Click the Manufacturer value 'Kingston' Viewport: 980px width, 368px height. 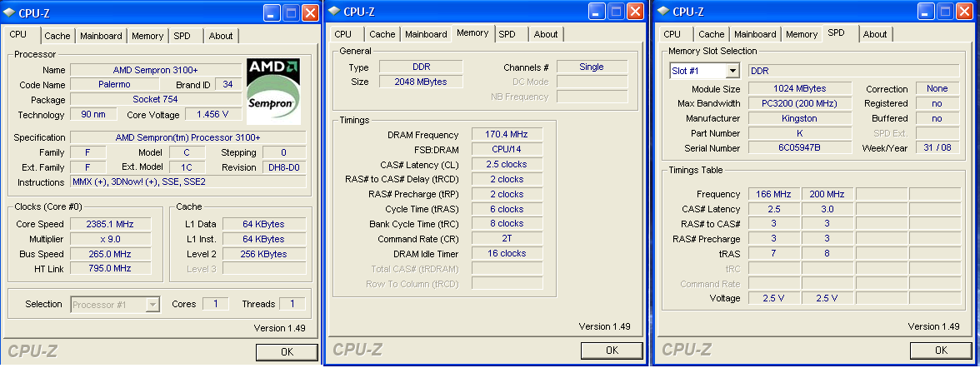[800, 118]
